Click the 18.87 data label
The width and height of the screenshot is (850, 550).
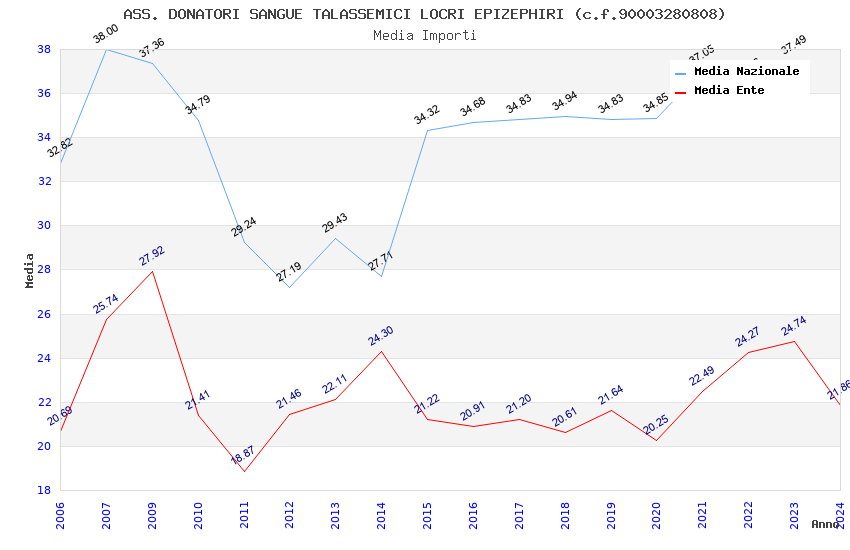(x=242, y=456)
